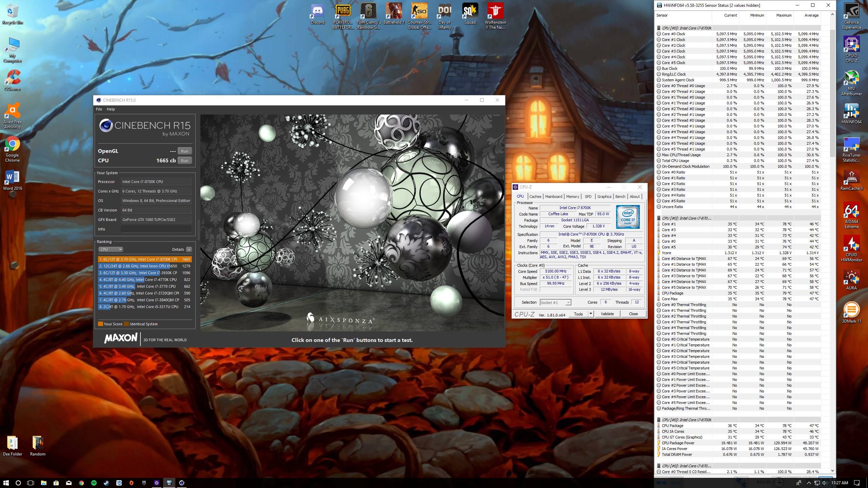Open the RivaTuner Statistics desktop icon
Screen dimensions: 868x488
[x=851, y=149]
